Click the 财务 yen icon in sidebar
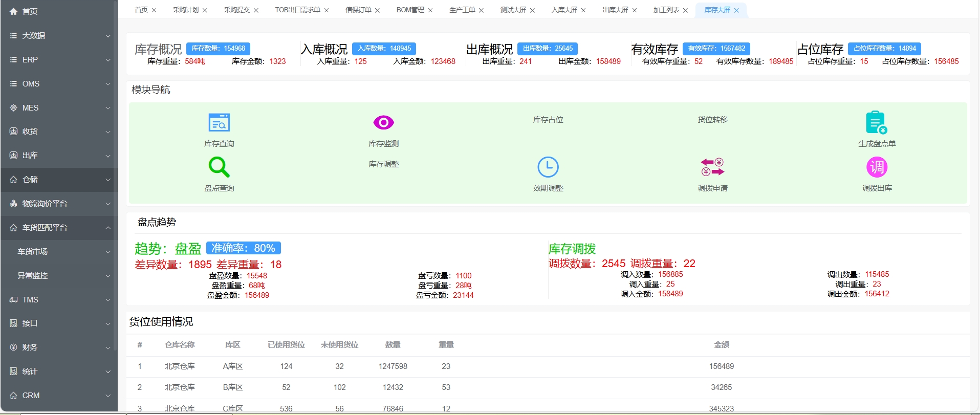The width and height of the screenshot is (980, 415). coord(13,347)
